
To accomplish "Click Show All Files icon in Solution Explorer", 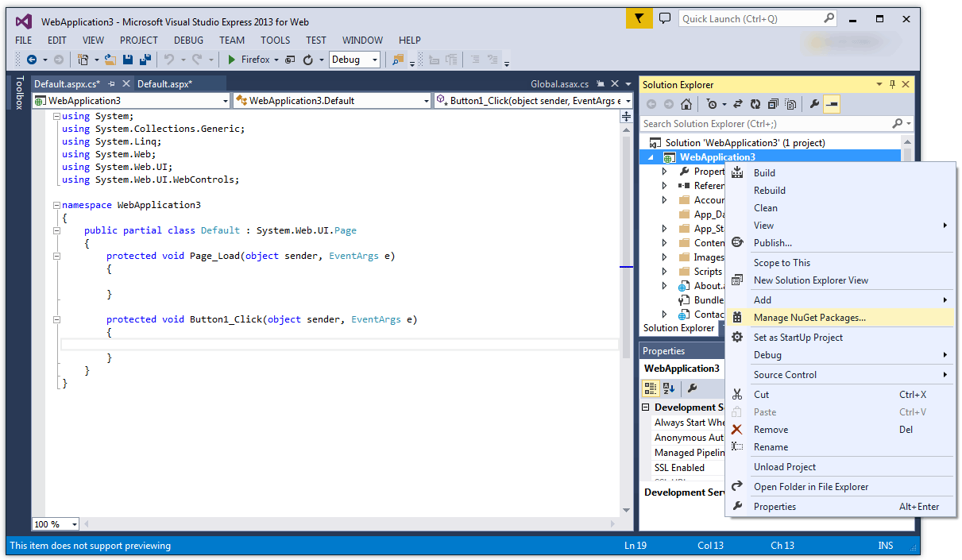I will point(790,104).
